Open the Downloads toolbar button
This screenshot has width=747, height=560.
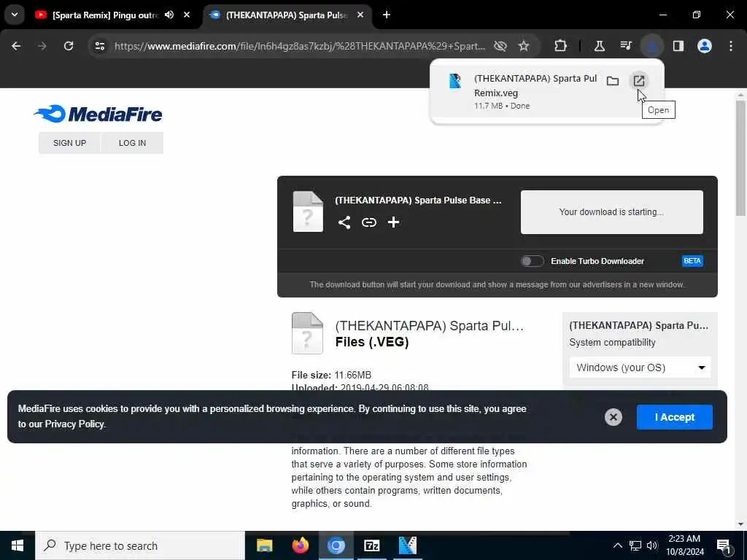tap(651, 46)
